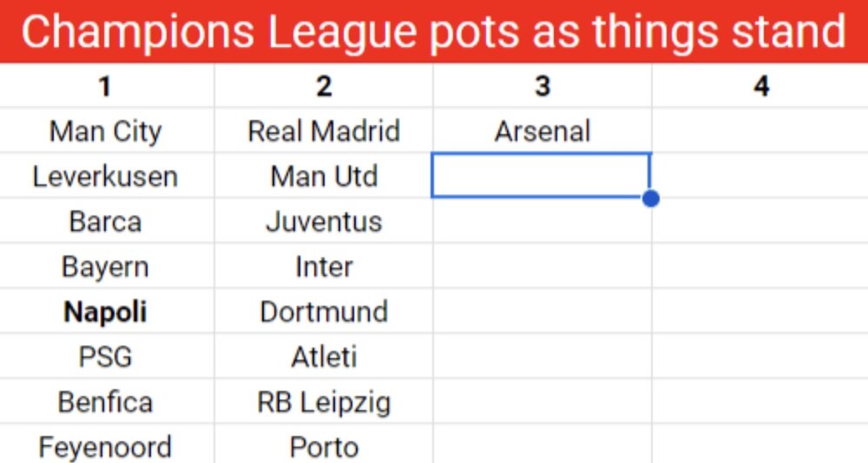868x463 pixels.
Task: Select the Benfica cell
Action: [106, 402]
